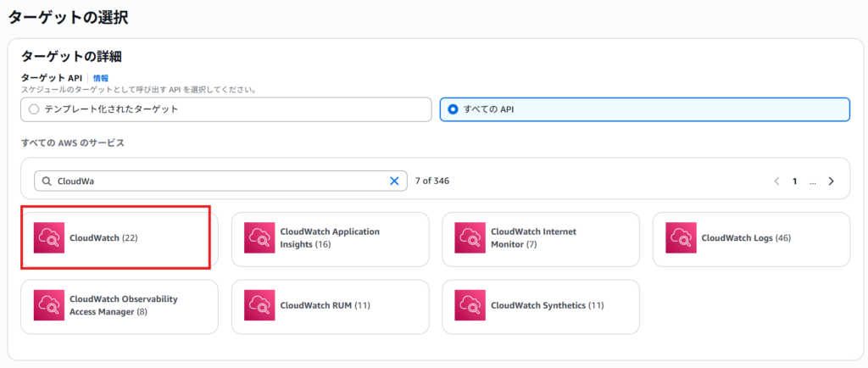Click the pagination ellipsis for more pages
This screenshot has height=368, width=868.
coord(813,181)
